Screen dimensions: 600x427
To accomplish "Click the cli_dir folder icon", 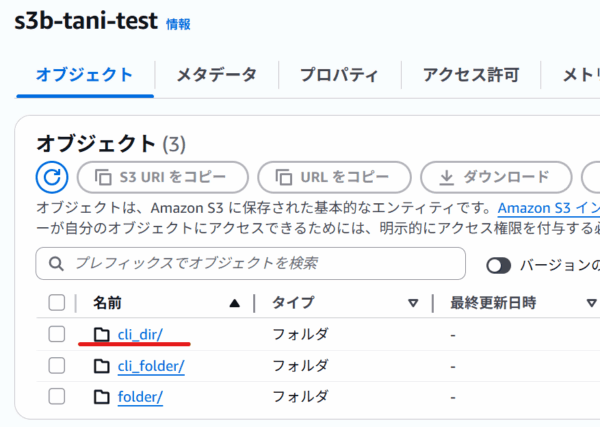I will tap(101, 334).
